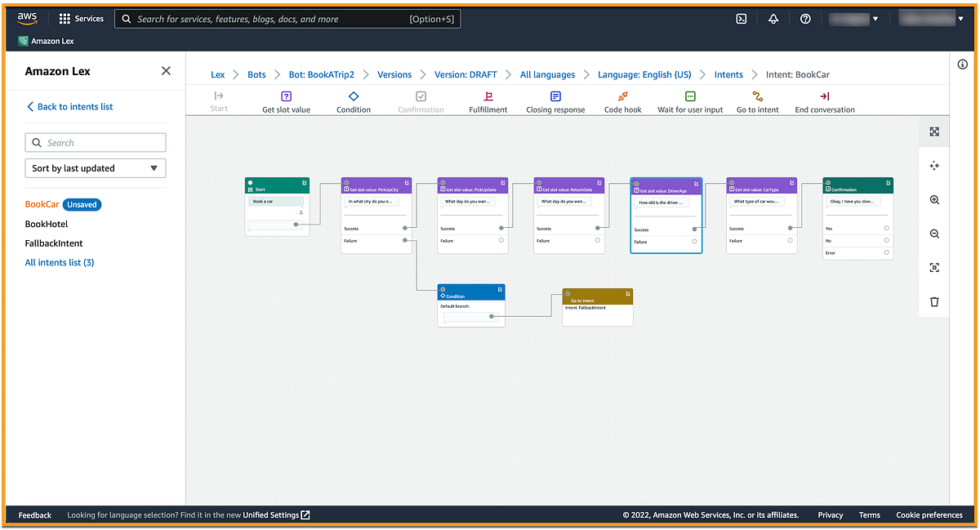The height and width of the screenshot is (530, 980).
Task: Add a Closing response block
Action: 555,102
